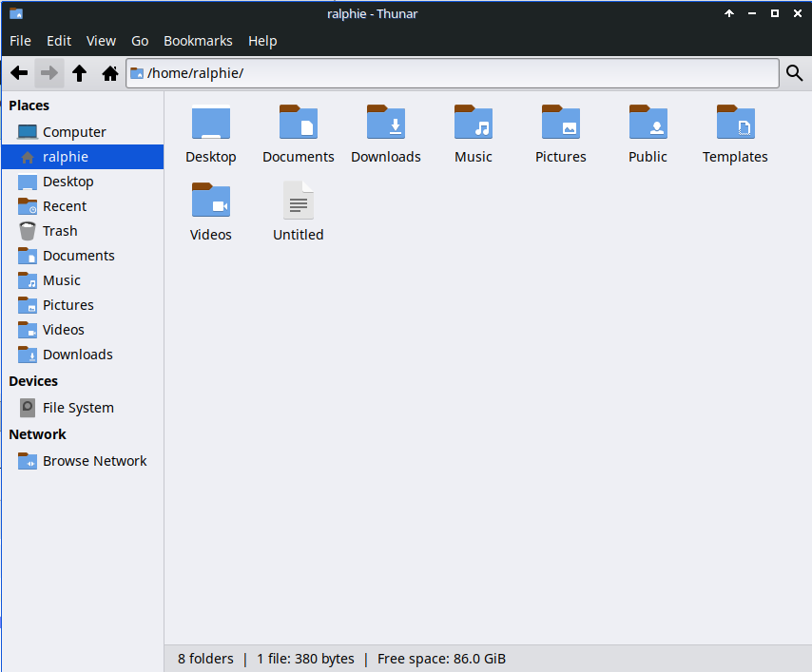
Task: Open the Documents folder icon in main view
Action: [x=299, y=123]
